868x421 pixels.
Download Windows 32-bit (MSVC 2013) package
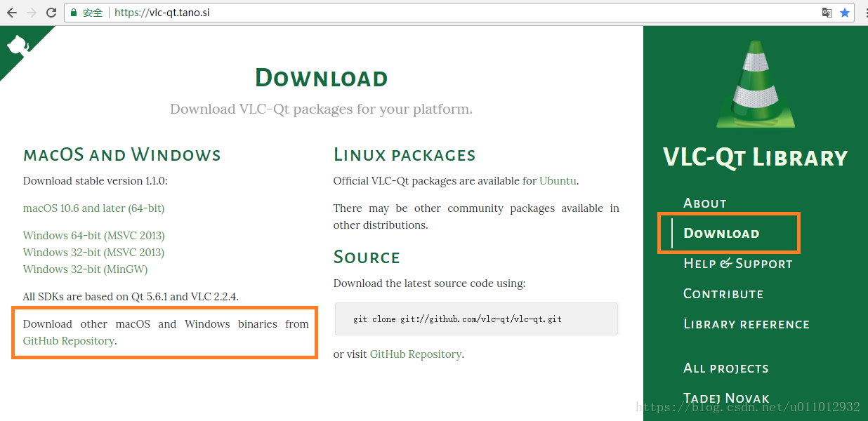93,253
